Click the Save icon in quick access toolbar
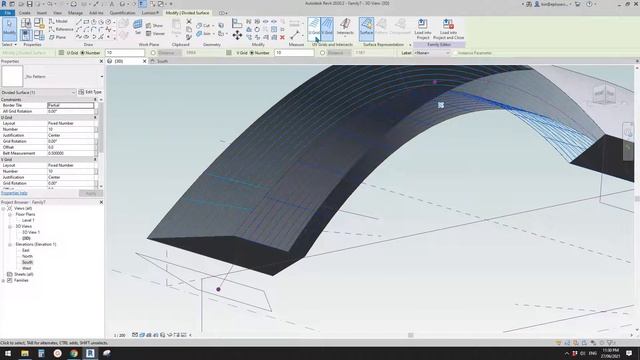 point(29,4)
